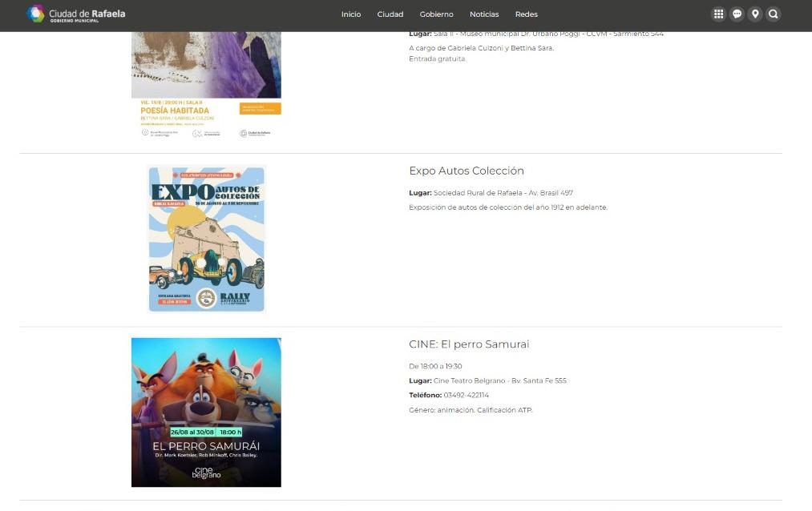Viewport: 812px width, 511px height.
Task: View the Poesía Habitada poster image
Action: click(206, 86)
